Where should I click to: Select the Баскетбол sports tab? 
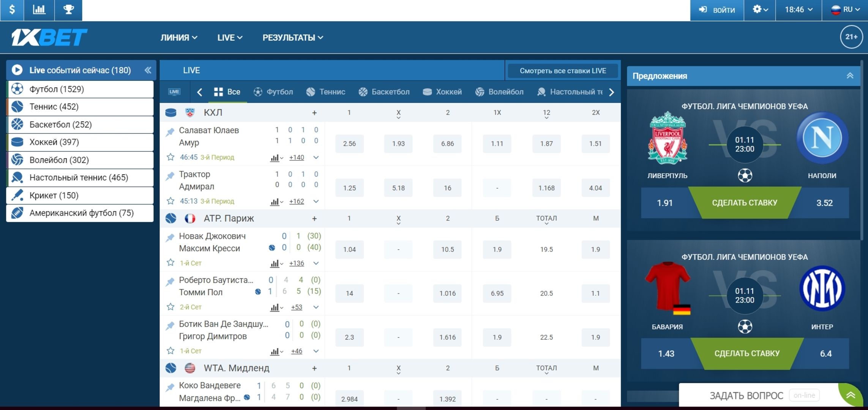click(x=384, y=92)
